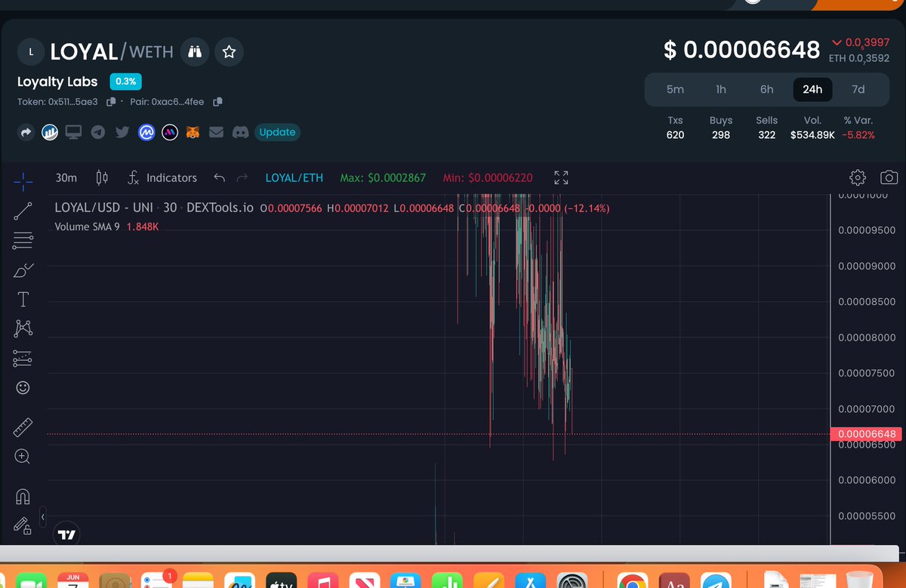This screenshot has width=906, height=588.
Task: Collapse the drawing toolbar with the side arrow
Action: 43,517
